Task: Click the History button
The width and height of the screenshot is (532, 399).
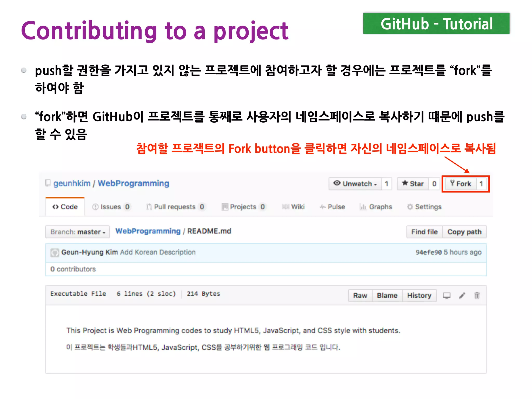Action: point(419,295)
